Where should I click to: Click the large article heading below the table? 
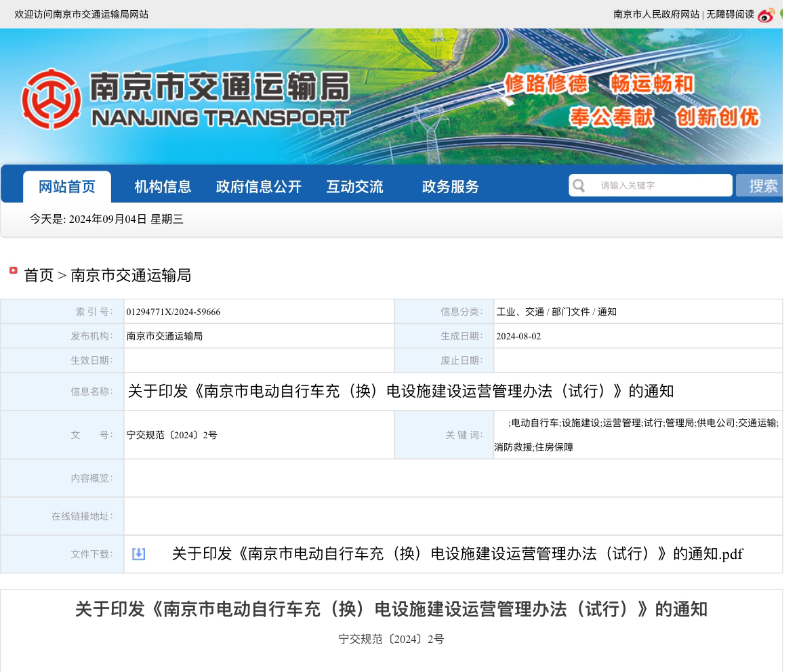391,609
